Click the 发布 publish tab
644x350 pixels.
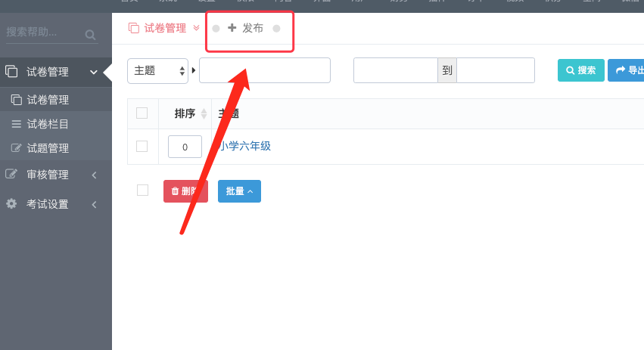click(246, 28)
